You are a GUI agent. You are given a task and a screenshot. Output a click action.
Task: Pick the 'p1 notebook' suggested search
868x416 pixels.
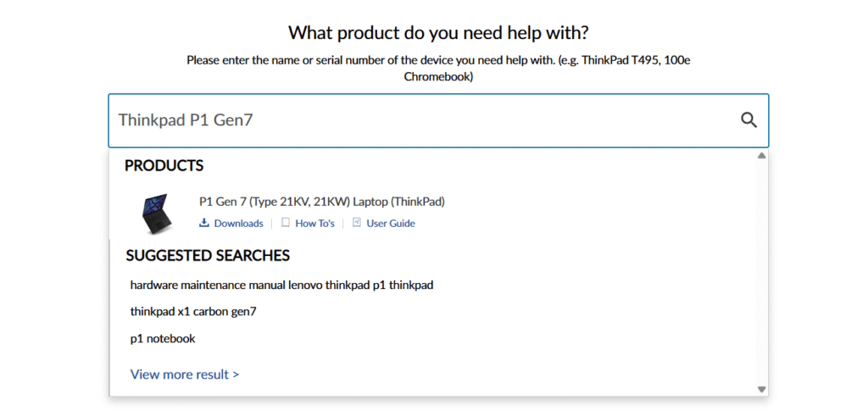[x=163, y=339]
